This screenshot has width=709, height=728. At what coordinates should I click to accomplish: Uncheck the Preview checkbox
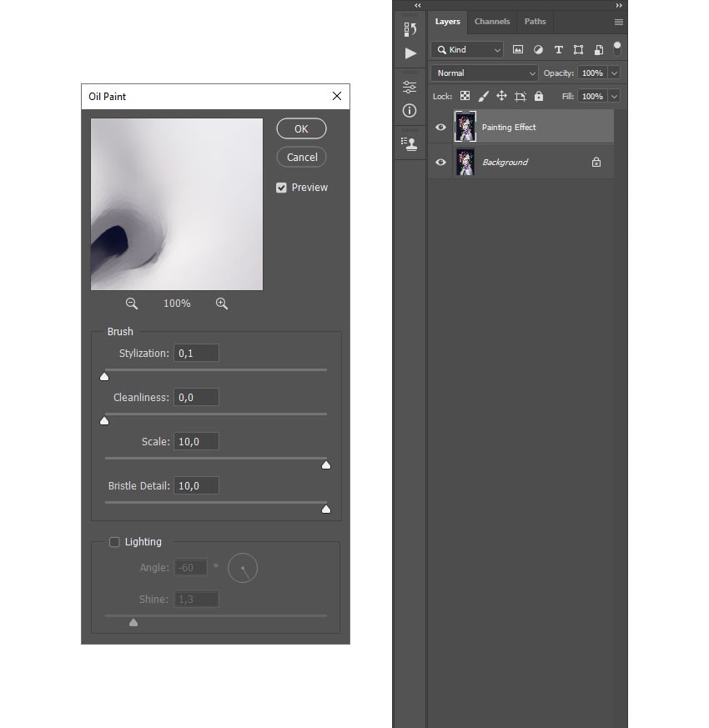(281, 188)
